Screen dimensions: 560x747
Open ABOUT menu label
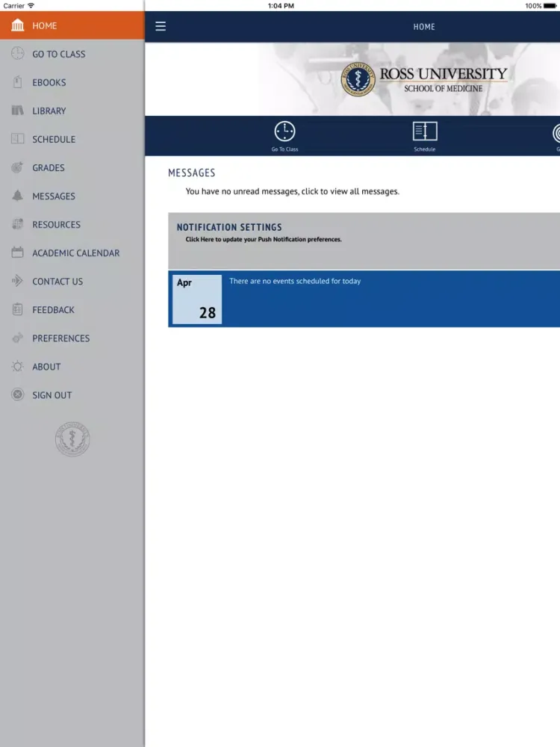pyautogui.click(x=46, y=367)
